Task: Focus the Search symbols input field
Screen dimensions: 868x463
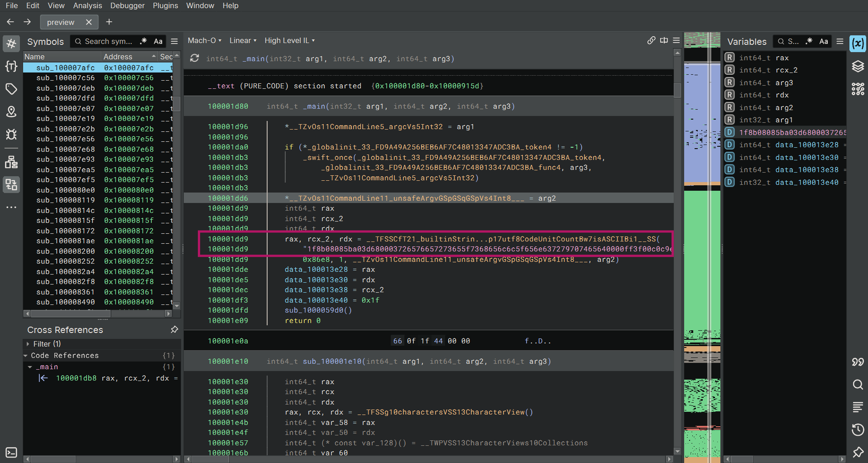Action: click(108, 41)
